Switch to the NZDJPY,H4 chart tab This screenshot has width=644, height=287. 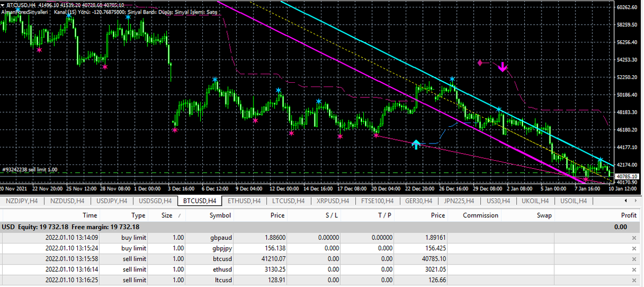(20, 201)
